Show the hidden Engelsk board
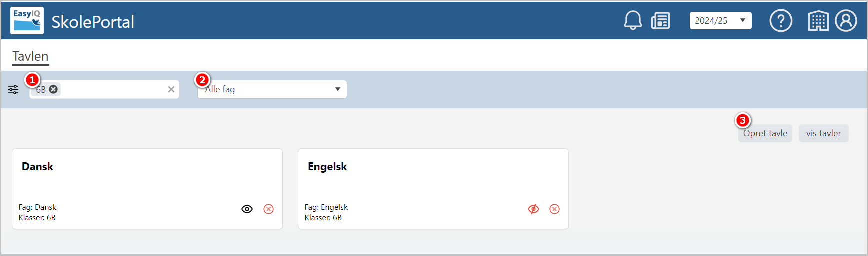The width and height of the screenshot is (868, 256). coord(534,209)
